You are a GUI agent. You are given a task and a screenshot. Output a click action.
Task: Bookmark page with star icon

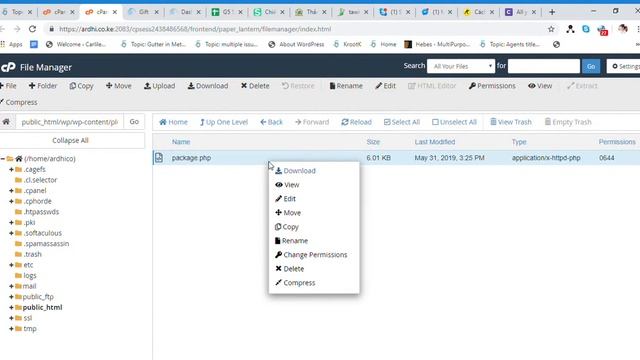551,29
